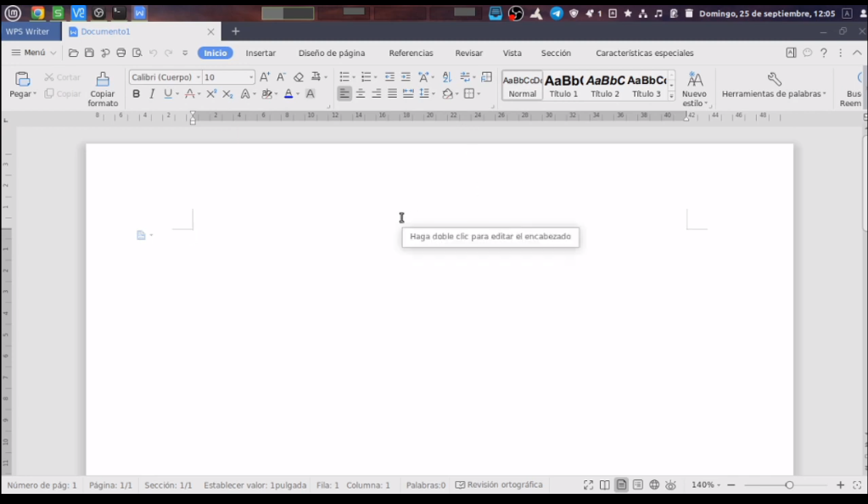Open the Características especiales tab
This screenshot has height=504, width=868.
coord(644,53)
